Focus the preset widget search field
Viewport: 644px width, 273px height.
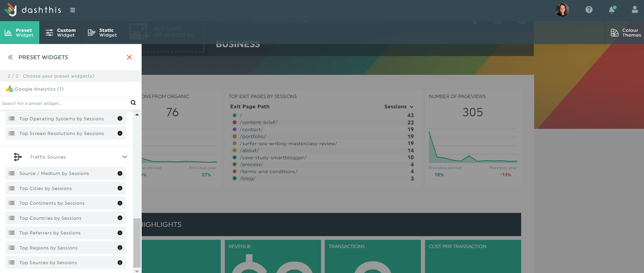click(64, 103)
